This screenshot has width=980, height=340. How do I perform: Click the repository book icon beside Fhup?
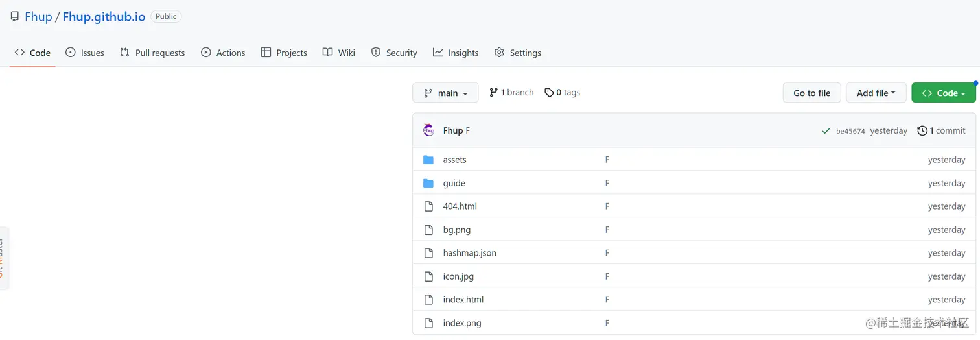(x=14, y=17)
